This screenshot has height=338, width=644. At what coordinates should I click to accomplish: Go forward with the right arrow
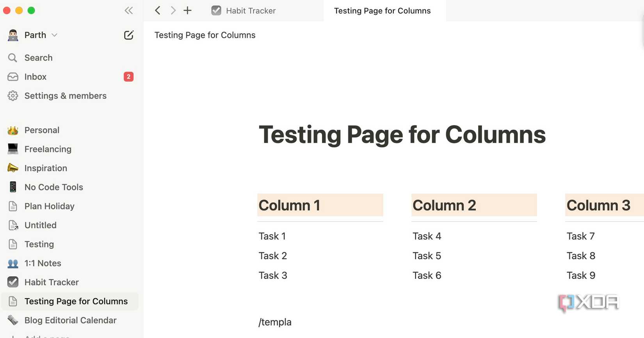(x=173, y=11)
